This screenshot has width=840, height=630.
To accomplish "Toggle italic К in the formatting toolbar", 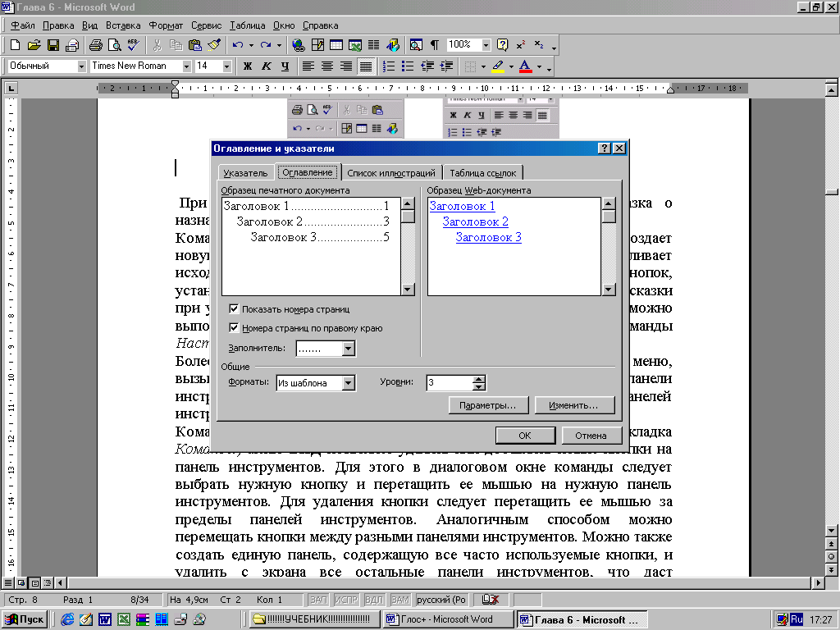I will 267,66.
